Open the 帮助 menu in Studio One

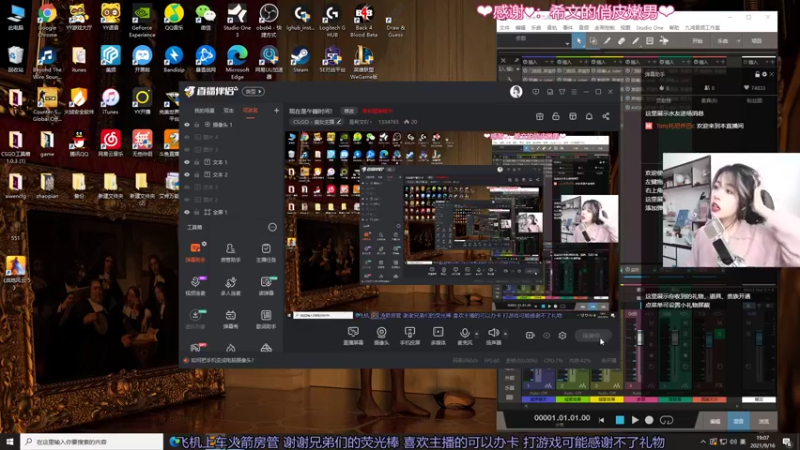[674, 28]
